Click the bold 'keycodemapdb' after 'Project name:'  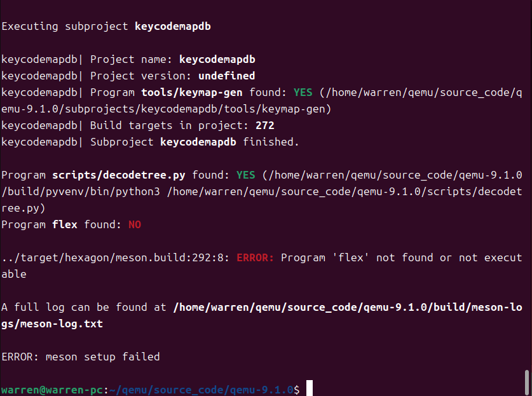[x=217, y=59]
